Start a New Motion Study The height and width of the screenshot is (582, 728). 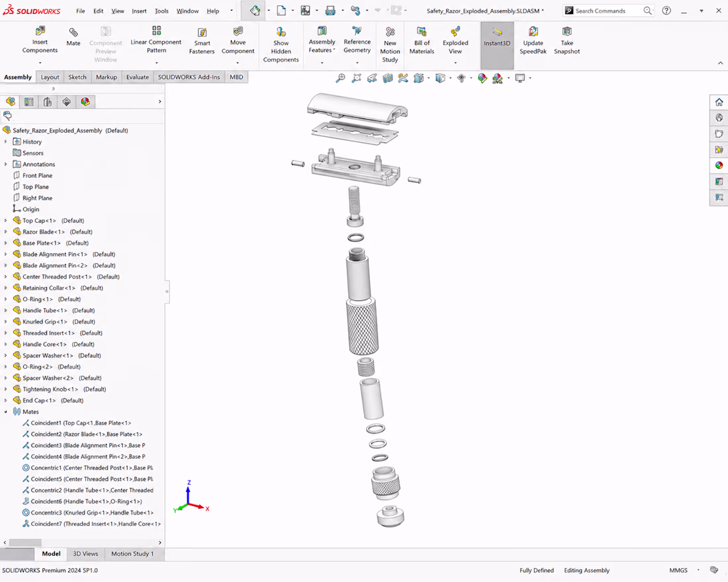(390, 44)
